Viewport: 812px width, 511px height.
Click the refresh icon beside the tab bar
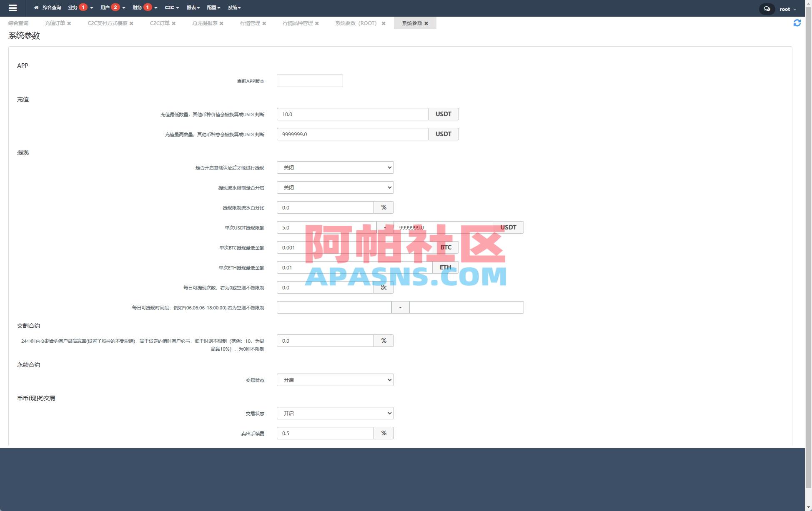797,23
